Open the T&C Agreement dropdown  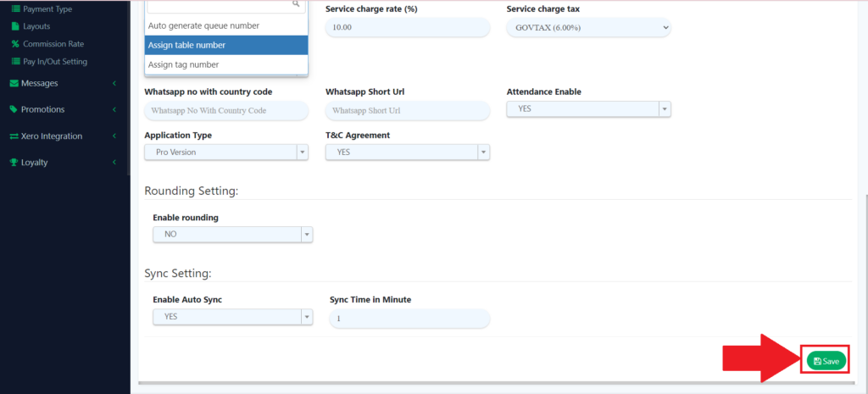[408, 153]
